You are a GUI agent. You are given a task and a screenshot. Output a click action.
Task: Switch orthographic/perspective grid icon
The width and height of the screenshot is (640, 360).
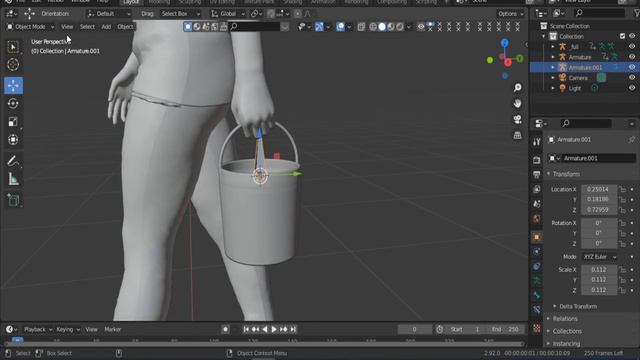pyautogui.click(x=518, y=135)
